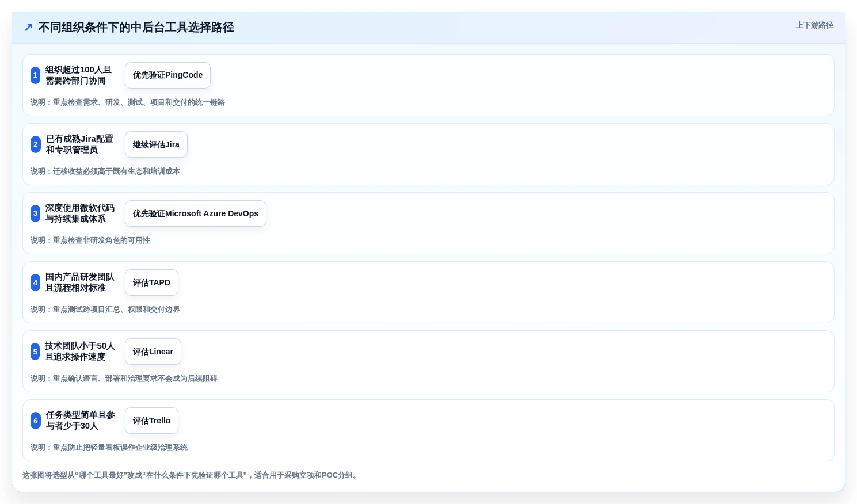This screenshot has width=857, height=504.
Task: Click note 重点检查需求、研发、测试、项目和交付的统一链路
Action: [x=128, y=102]
